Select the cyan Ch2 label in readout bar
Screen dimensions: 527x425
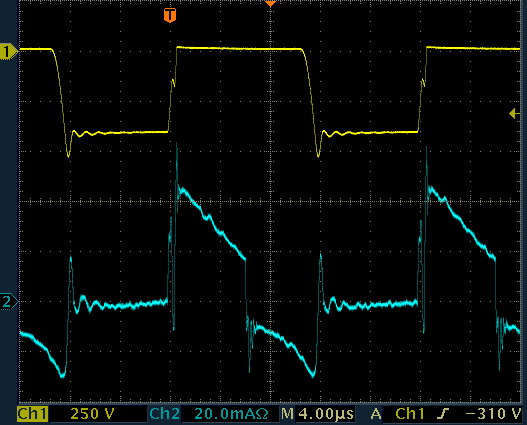[164, 414]
